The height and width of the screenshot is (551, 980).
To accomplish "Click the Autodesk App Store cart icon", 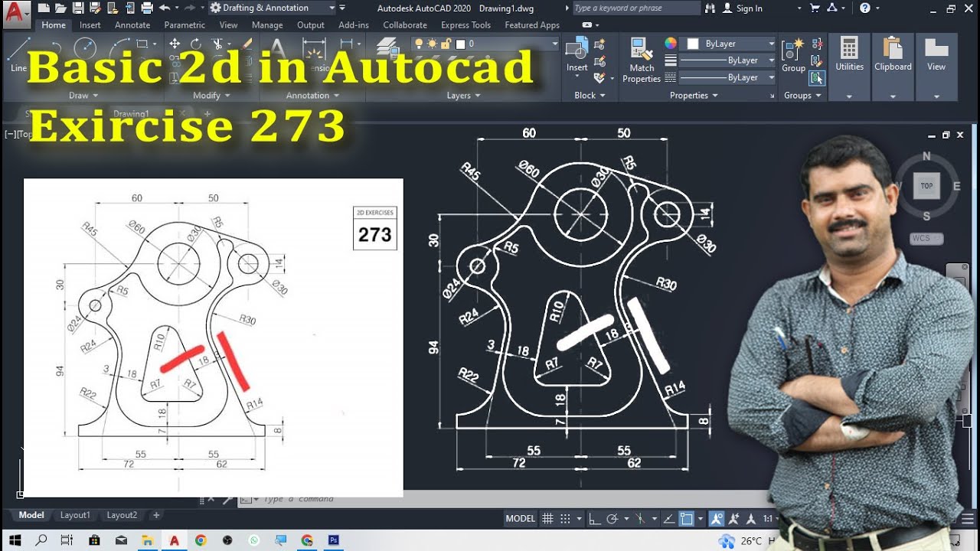I will point(815,8).
